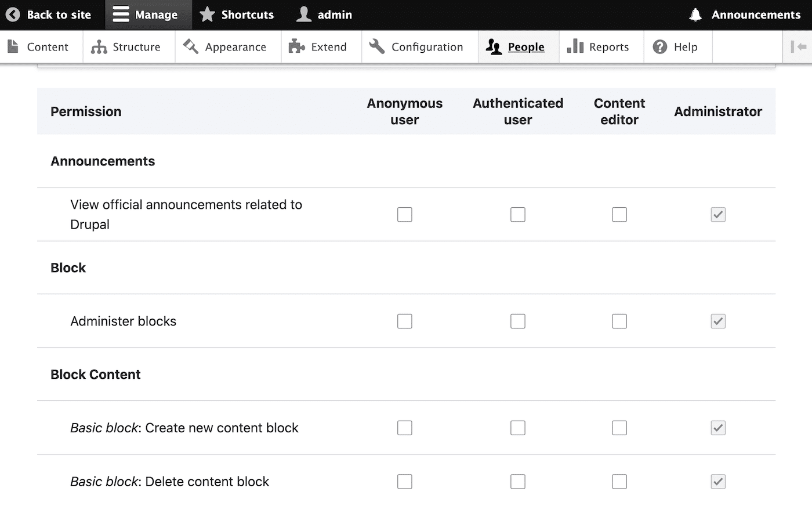Toggle Create new content block Administrator checkbox
Screen dimensions: 812x506
click(x=718, y=428)
